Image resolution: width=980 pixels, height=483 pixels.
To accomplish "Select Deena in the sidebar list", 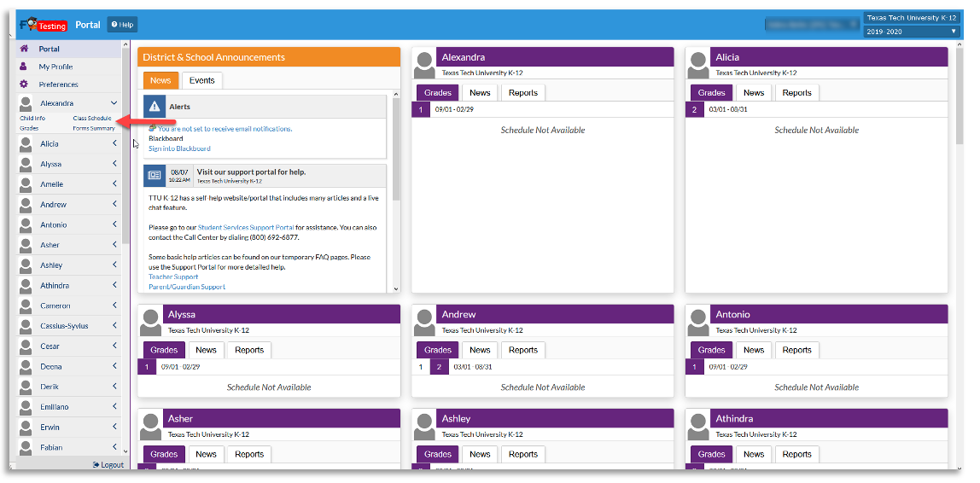I will (x=69, y=366).
